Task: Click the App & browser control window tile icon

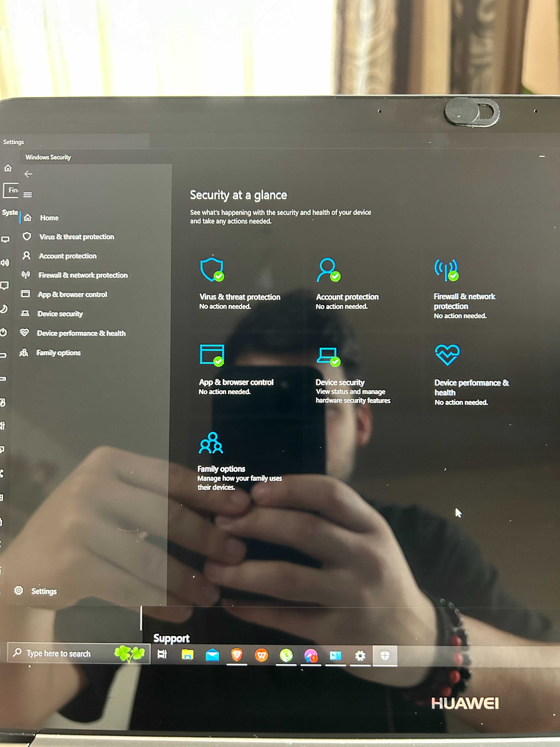Action: pyautogui.click(x=212, y=355)
